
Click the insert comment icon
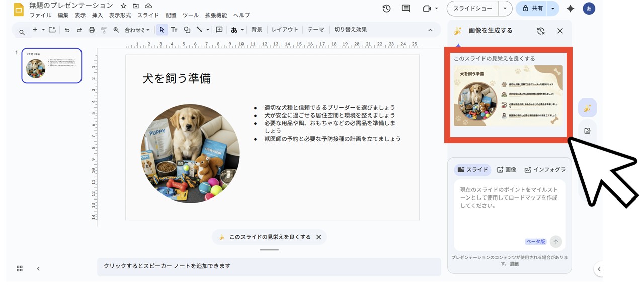[x=218, y=30]
